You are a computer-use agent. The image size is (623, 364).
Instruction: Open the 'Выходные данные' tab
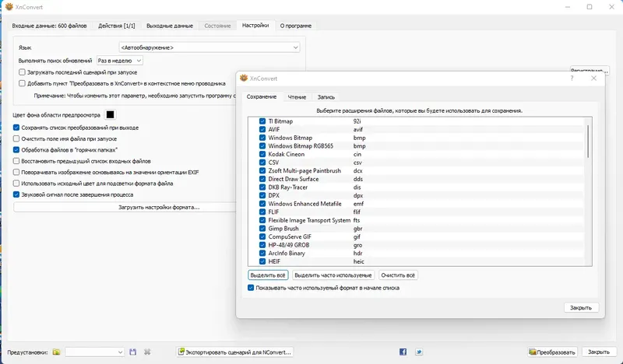[170, 26]
